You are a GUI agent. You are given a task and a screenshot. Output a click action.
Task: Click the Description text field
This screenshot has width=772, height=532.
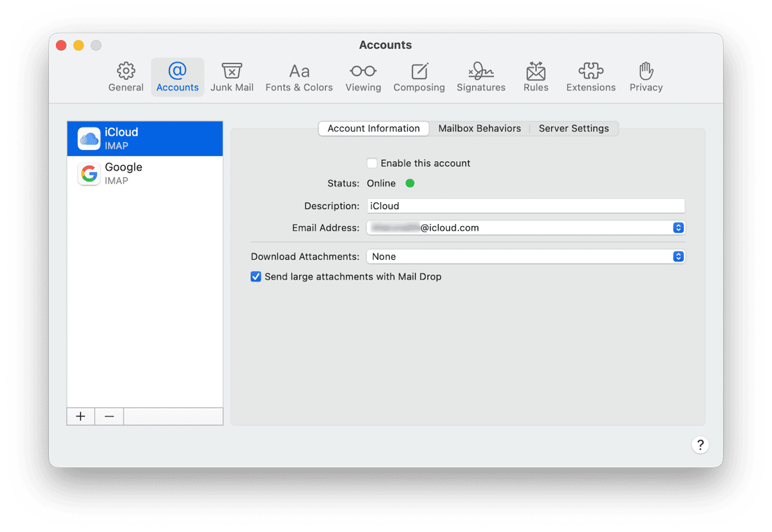click(x=526, y=206)
